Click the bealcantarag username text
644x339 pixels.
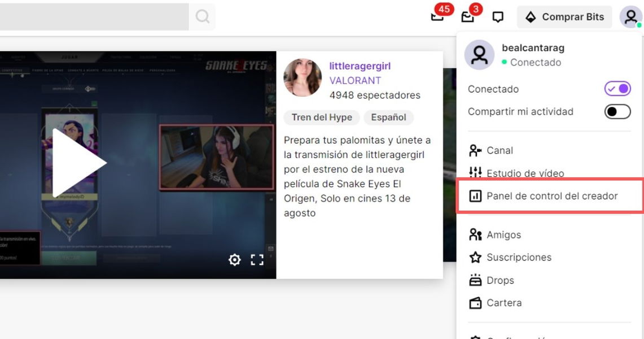coord(533,48)
